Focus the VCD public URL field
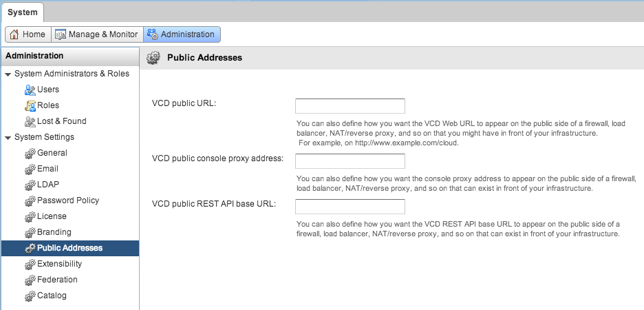The image size is (644, 310). [x=350, y=106]
